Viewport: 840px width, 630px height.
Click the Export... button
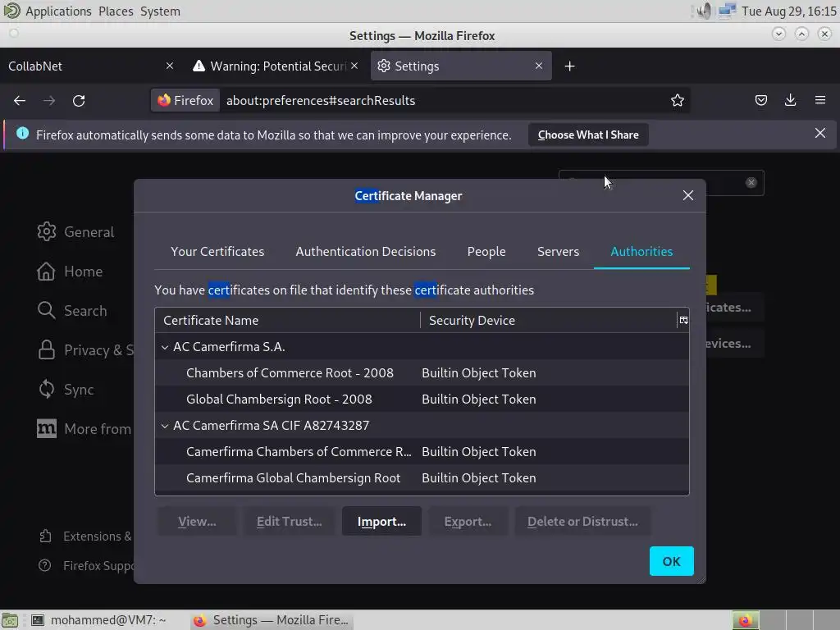468,522
